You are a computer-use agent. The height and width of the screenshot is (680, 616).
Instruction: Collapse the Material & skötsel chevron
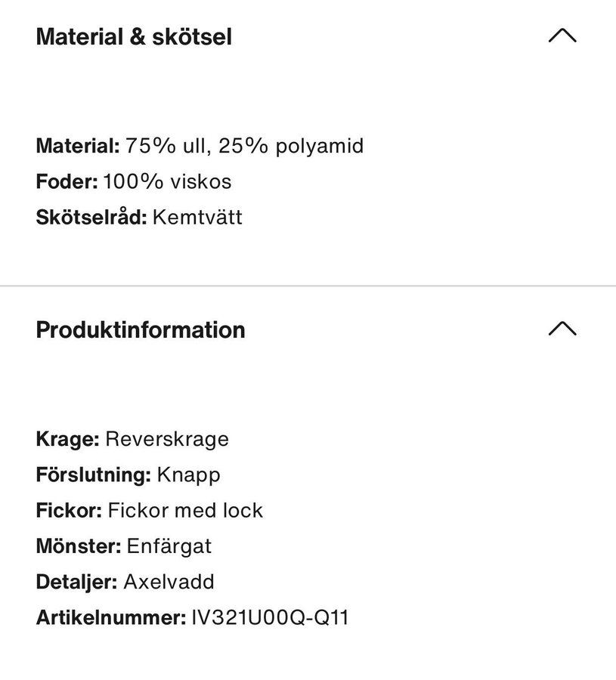click(x=562, y=36)
